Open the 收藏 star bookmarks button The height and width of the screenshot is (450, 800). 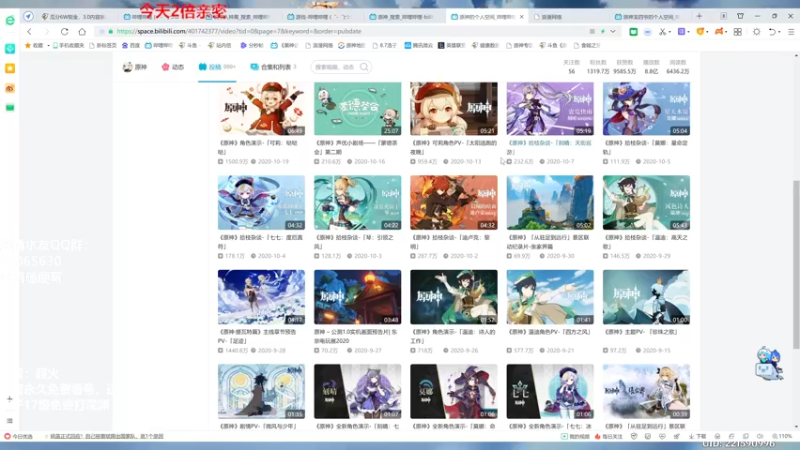(34, 45)
